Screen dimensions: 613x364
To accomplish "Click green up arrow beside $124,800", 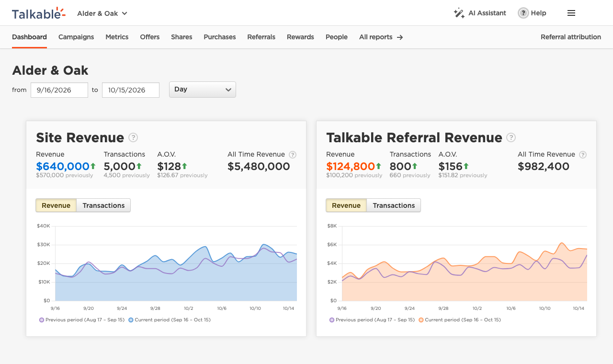I will 378,166.
